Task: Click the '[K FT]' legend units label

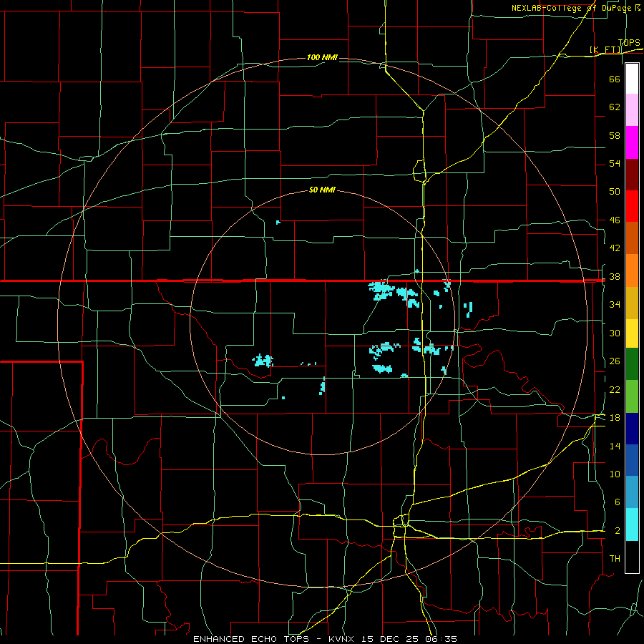Action: 605,49
